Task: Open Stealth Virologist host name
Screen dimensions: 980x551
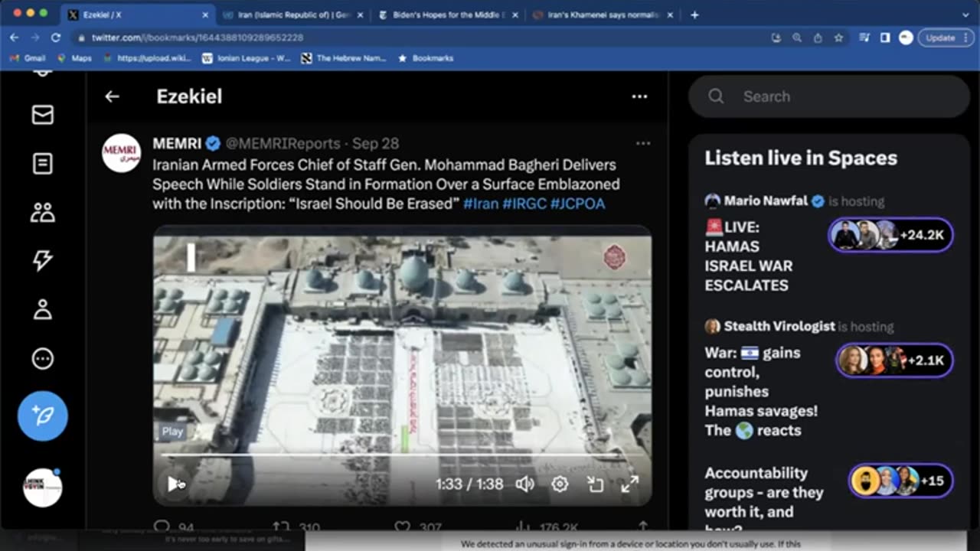Action: point(779,326)
